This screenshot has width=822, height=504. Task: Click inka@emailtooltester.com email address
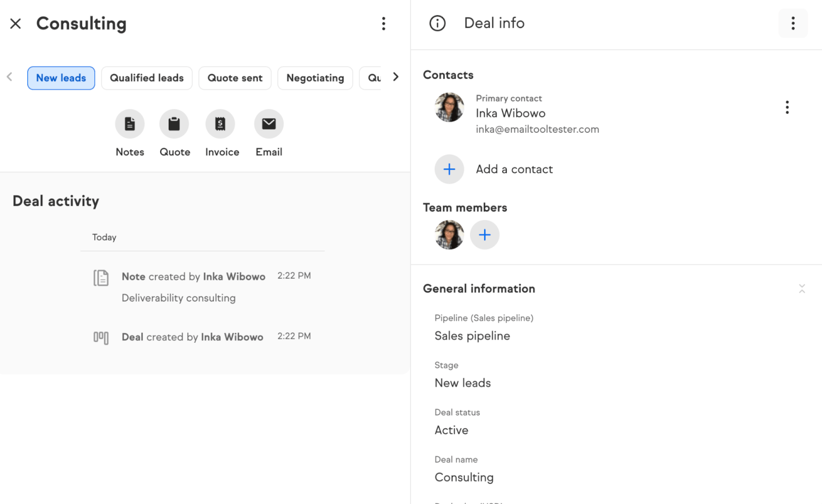(537, 129)
